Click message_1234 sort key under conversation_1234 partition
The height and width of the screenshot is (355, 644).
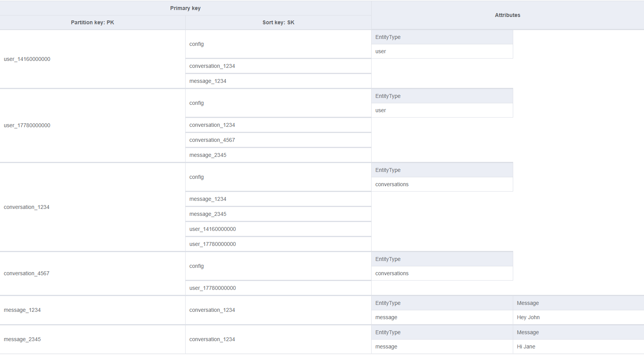(278, 199)
